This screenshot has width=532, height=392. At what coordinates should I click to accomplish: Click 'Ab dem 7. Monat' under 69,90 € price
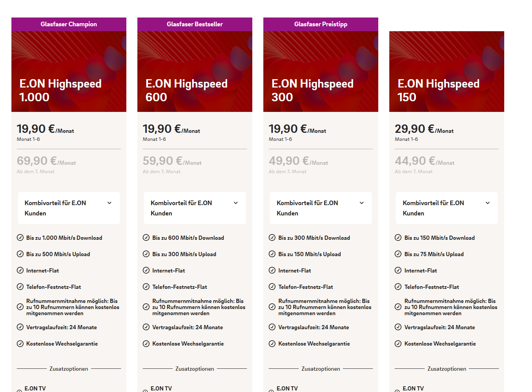35,172
